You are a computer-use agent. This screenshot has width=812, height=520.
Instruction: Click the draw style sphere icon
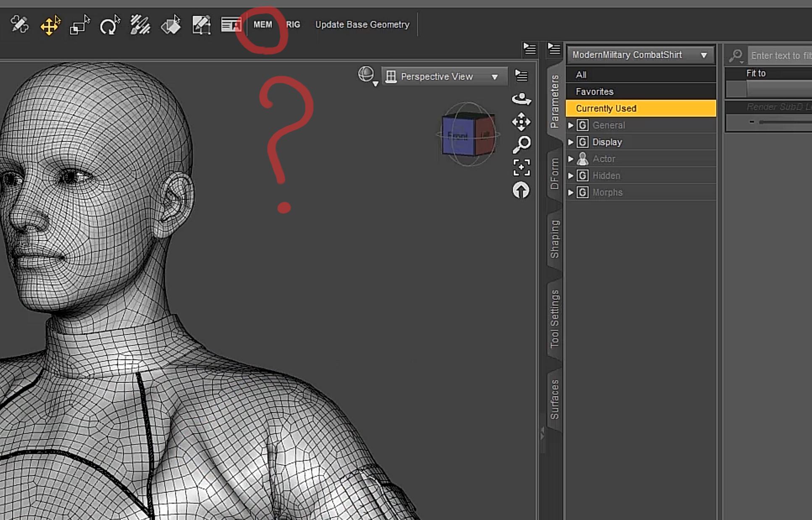click(366, 75)
